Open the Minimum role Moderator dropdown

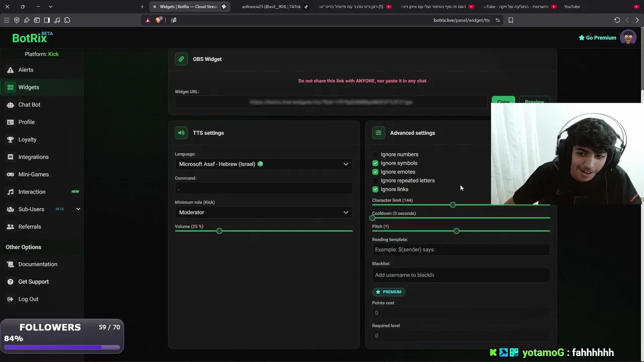(x=264, y=212)
